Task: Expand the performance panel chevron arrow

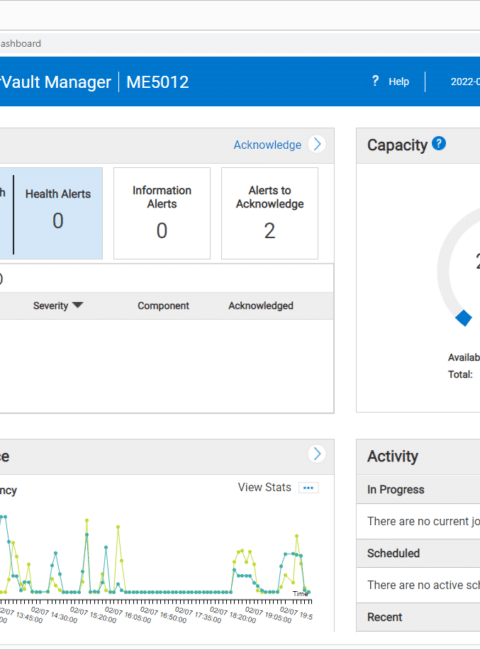Action: (x=317, y=454)
